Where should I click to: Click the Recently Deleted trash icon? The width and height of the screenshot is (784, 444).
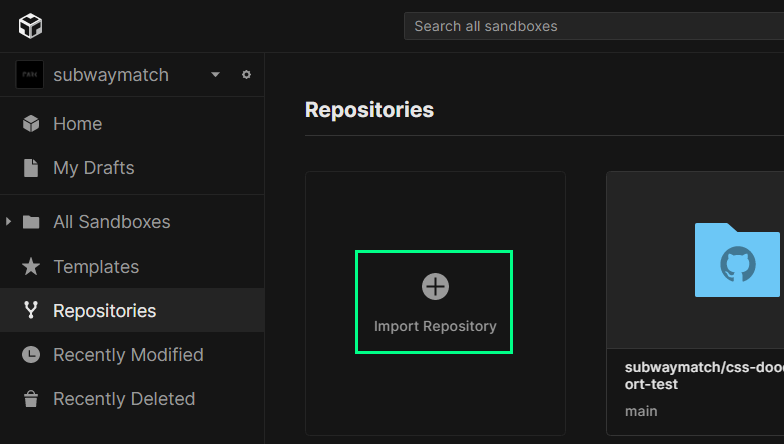(31, 398)
